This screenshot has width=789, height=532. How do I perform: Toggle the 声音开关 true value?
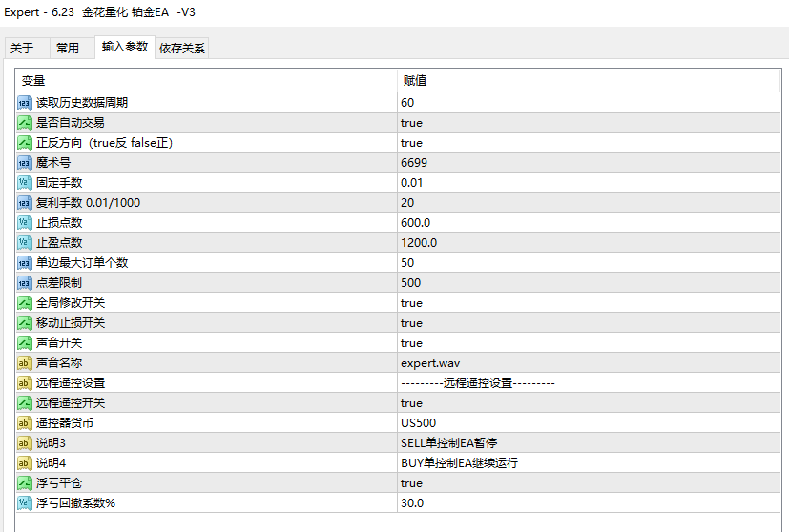589,343
